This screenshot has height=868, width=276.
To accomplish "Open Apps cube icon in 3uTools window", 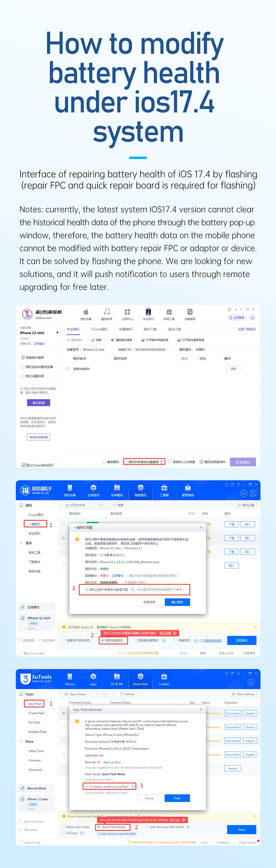I will click(93, 676).
